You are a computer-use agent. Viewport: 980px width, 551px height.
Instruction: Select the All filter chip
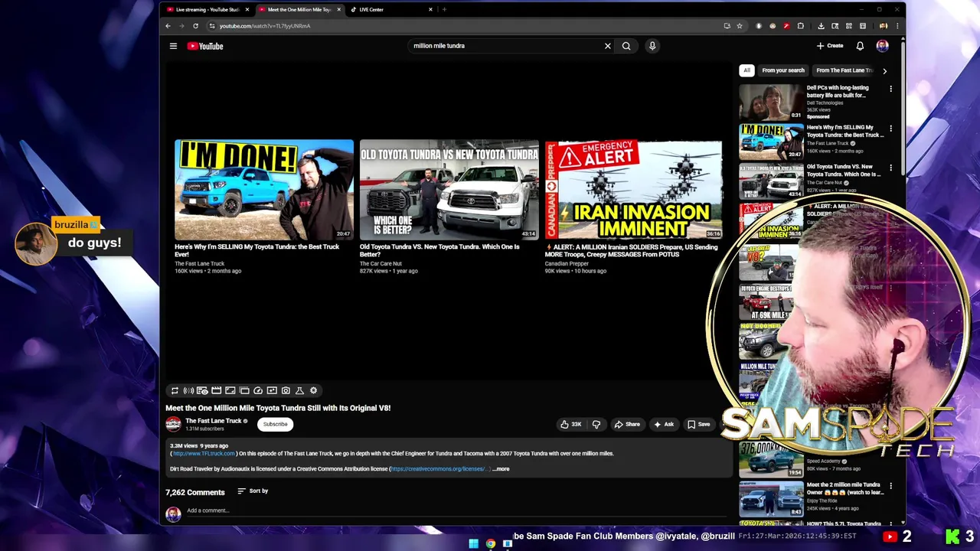click(746, 70)
